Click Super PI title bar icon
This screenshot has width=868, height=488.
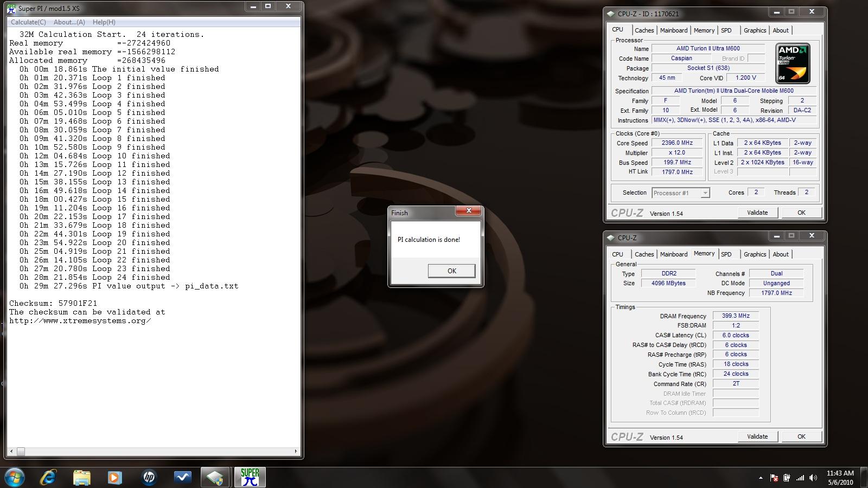(x=11, y=9)
